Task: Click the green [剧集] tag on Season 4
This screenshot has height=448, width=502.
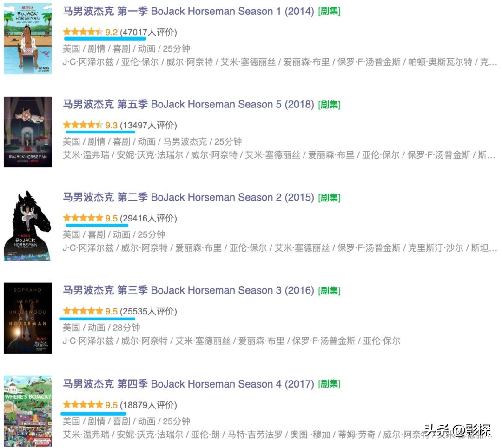Action: (x=329, y=384)
